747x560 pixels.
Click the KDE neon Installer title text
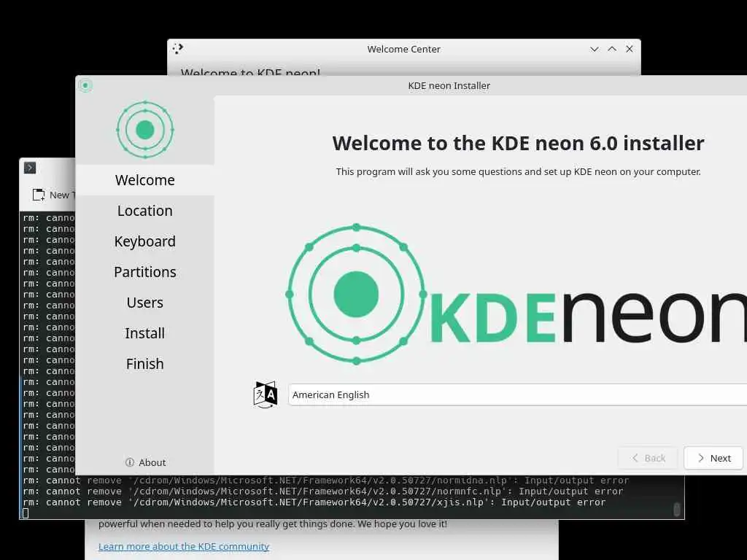tap(449, 86)
